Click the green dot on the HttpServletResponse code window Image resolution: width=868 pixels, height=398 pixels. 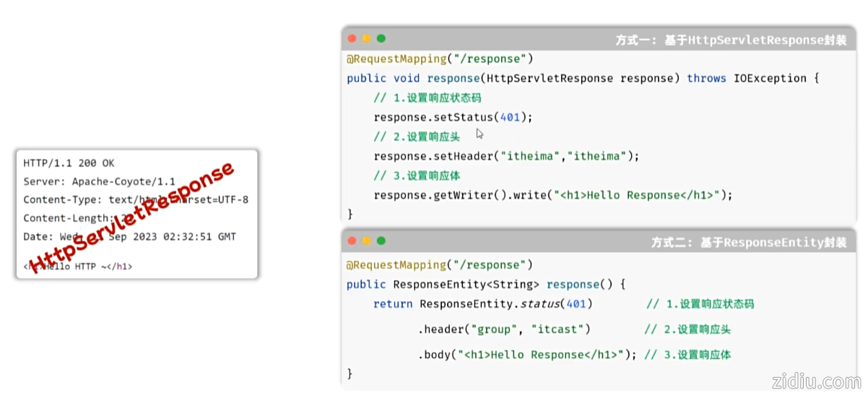tap(381, 39)
